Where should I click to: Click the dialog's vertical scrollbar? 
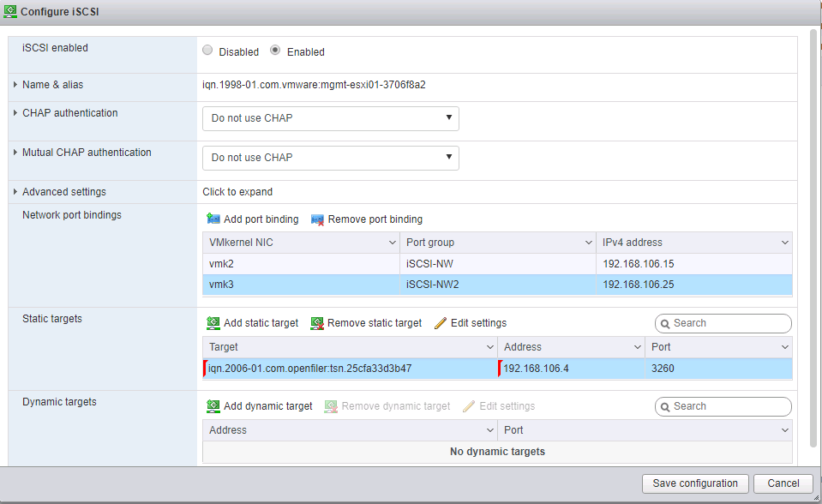tap(813, 240)
